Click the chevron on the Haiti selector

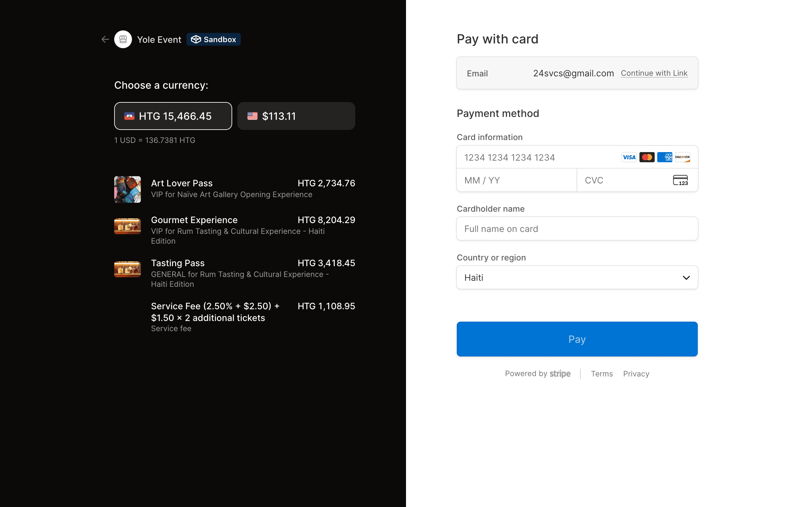coord(686,278)
